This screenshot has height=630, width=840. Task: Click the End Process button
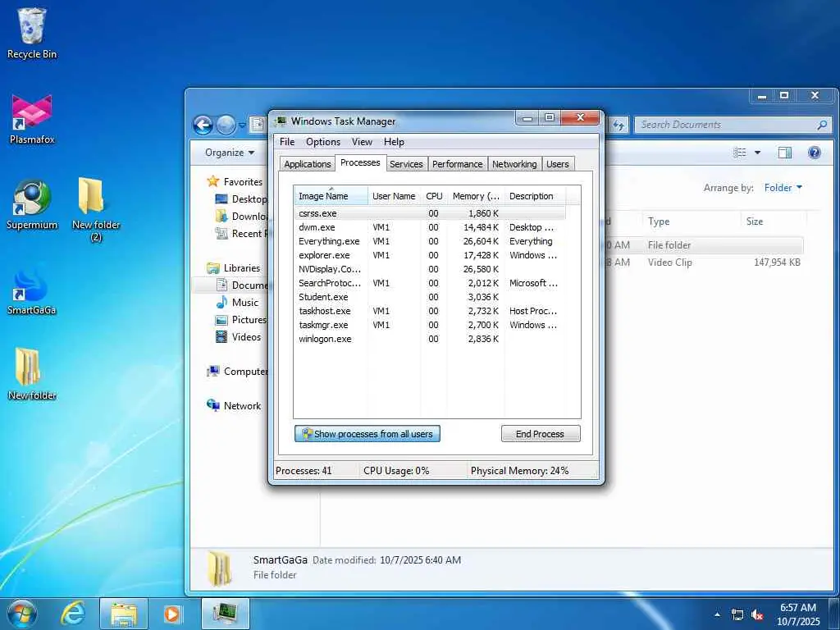[x=541, y=434]
